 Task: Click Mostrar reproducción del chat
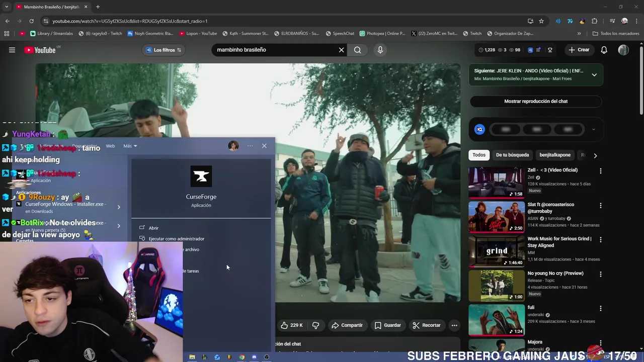[536, 101]
